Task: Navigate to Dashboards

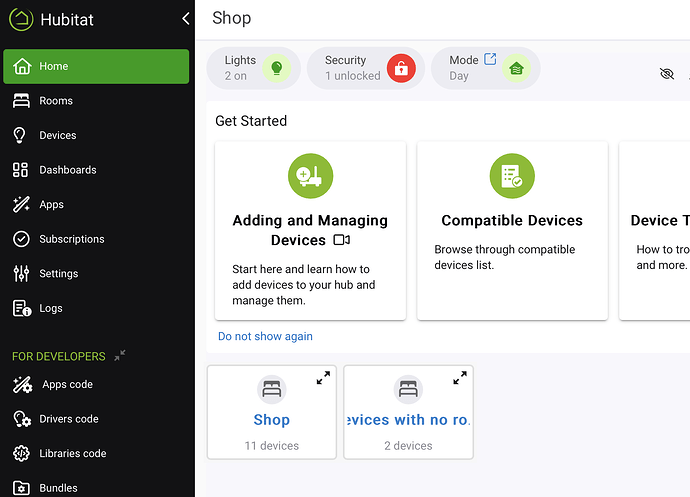Action: (96, 170)
